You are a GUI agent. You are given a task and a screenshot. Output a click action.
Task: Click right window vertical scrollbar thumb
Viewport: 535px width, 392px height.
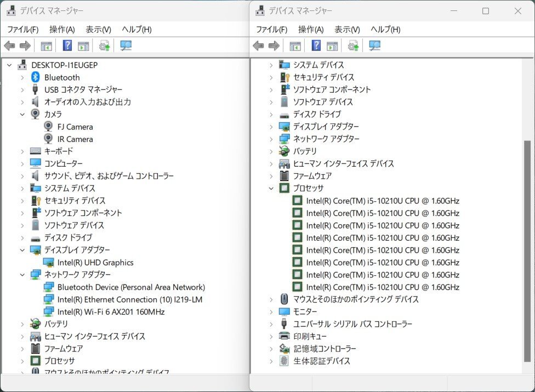[x=527, y=251]
